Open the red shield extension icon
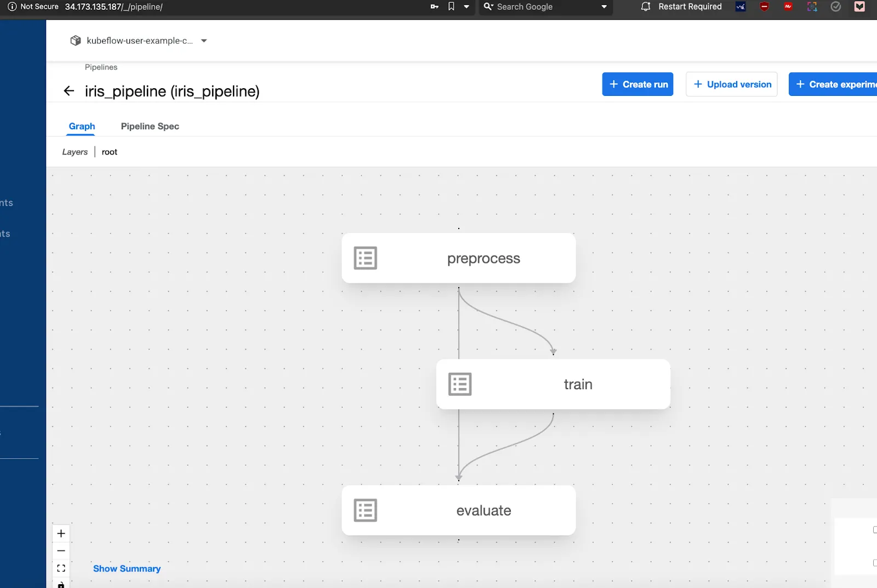Image resolution: width=877 pixels, height=588 pixels. 764,7
